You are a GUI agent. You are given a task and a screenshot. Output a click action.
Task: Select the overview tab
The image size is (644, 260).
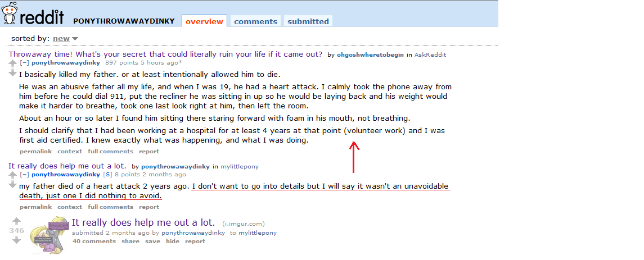coord(204,21)
